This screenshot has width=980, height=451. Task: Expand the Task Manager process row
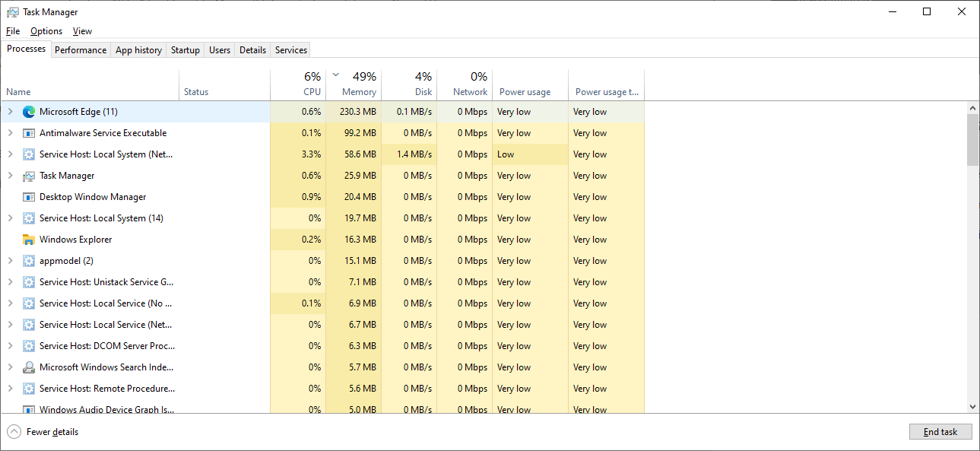point(10,176)
